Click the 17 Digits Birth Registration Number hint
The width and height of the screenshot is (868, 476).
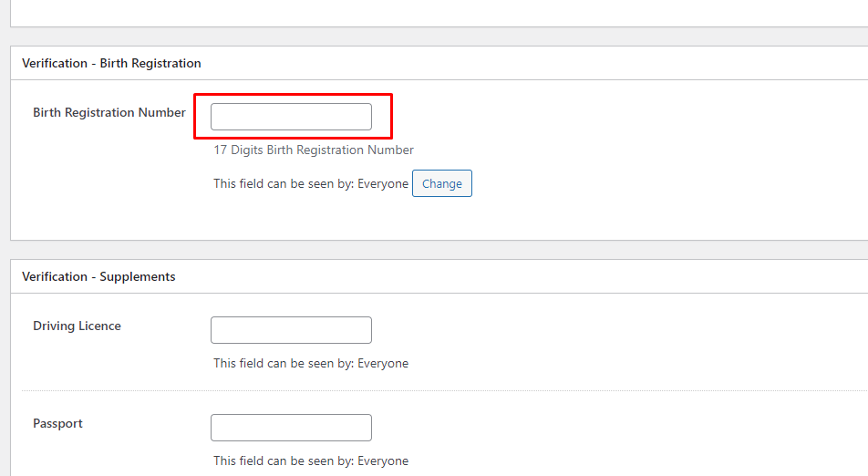(x=314, y=150)
